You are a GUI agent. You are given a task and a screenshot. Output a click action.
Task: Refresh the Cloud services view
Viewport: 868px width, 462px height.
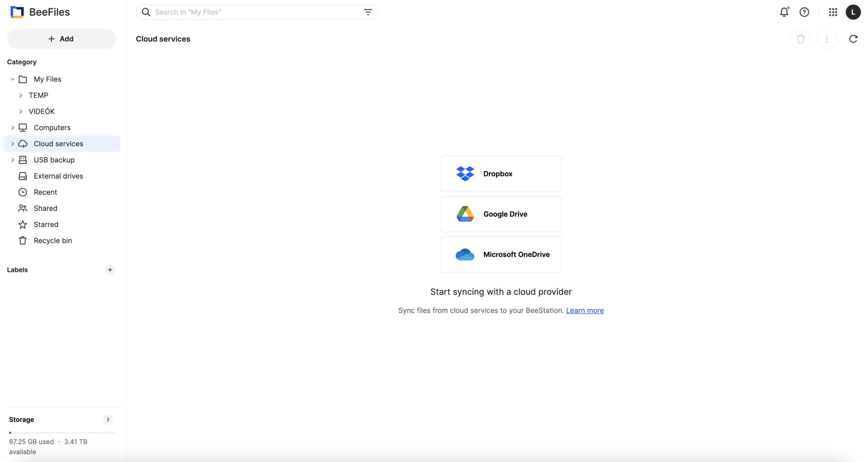(853, 39)
